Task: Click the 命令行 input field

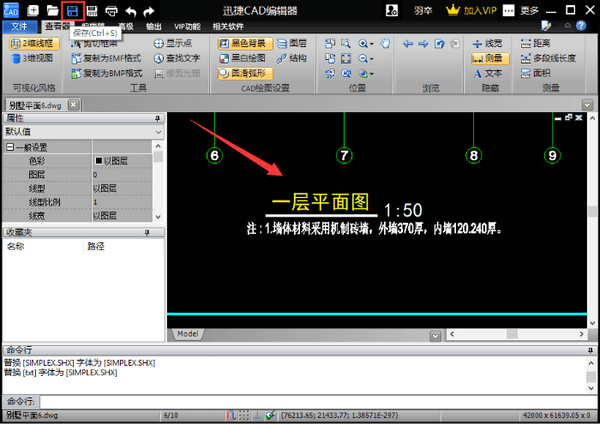Action: click(318, 401)
